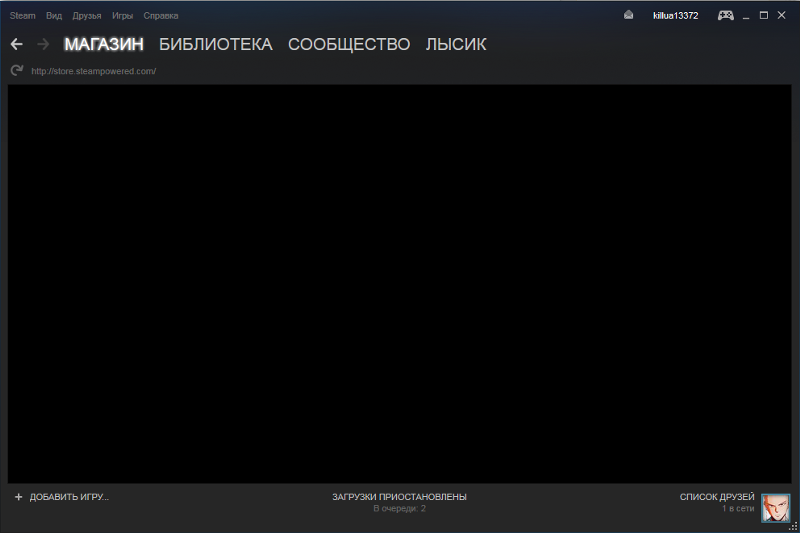
Task: Open the Игры menu
Action: tap(122, 16)
